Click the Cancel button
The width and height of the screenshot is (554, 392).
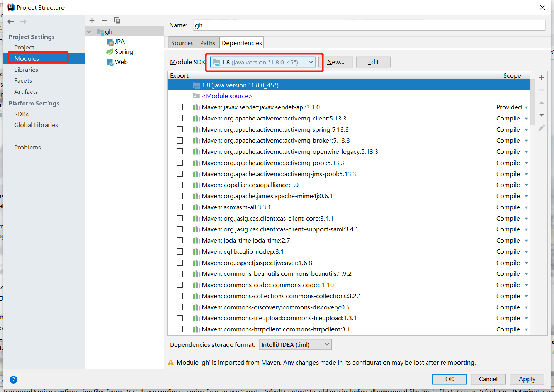pos(488,379)
